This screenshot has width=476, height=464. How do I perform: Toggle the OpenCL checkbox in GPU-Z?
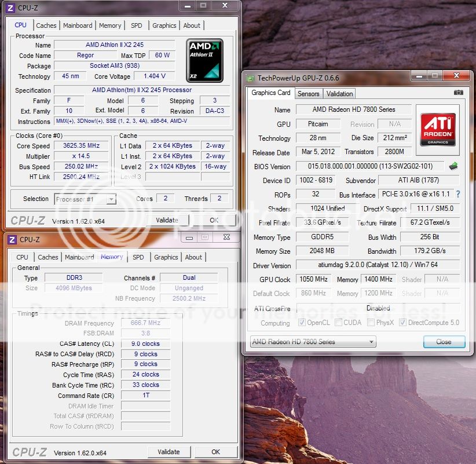[x=302, y=323]
